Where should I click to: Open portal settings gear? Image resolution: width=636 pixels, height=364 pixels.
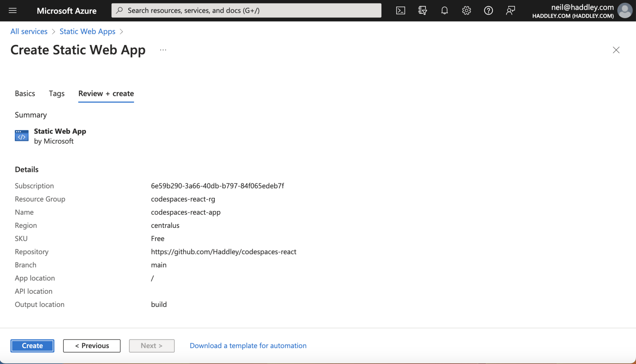click(466, 10)
